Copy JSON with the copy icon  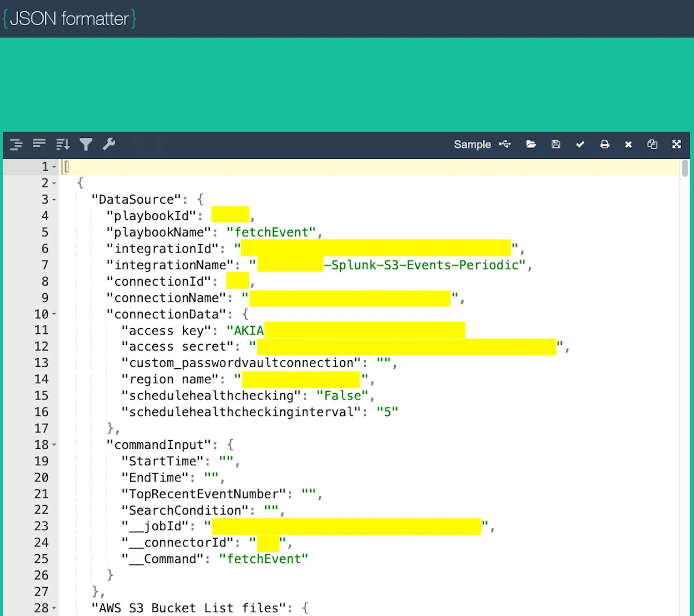(652, 144)
